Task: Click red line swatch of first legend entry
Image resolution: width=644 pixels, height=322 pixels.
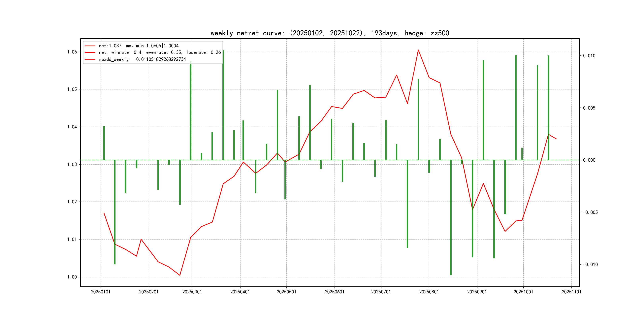Action: pyautogui.click(x=90, y=46)
